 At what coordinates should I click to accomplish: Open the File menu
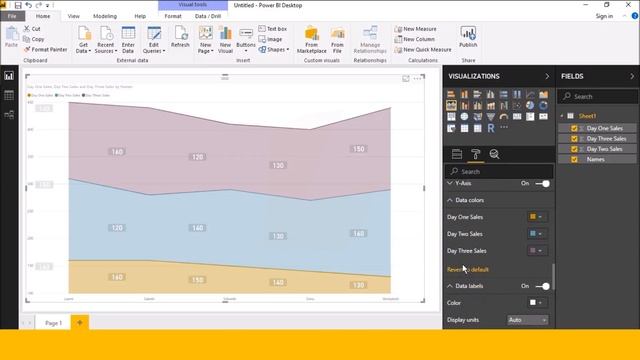pos(12,16)
